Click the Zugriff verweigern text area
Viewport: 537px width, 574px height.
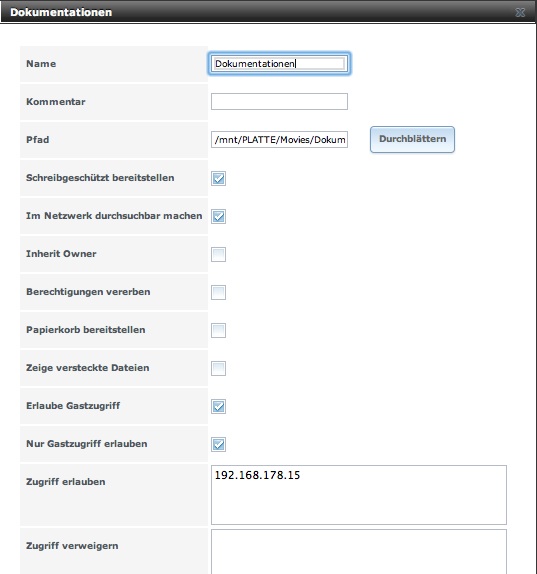359,552
